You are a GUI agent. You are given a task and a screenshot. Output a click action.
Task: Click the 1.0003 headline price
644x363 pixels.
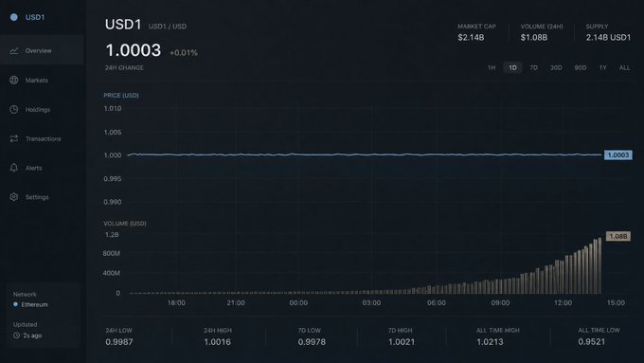134,50
